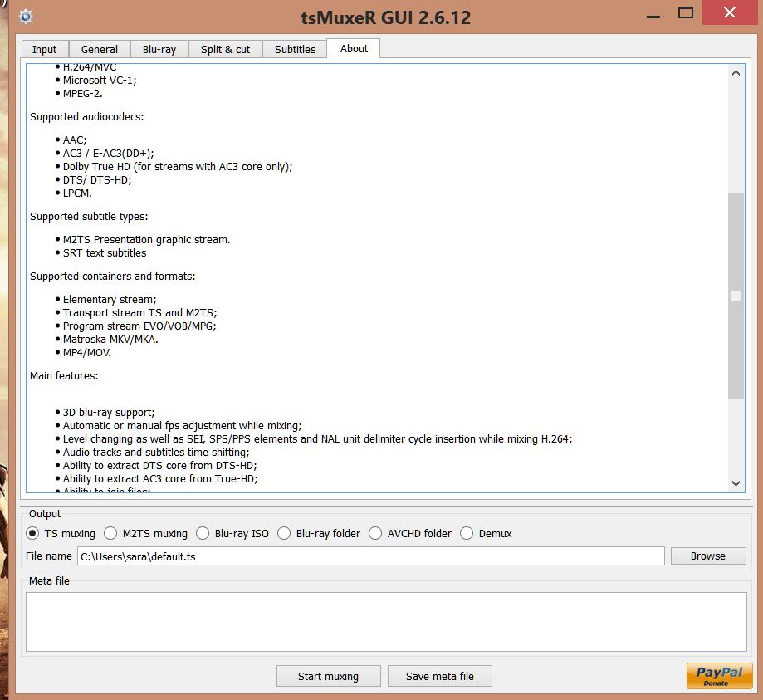Click '3D blu-ray support;' feature line
This screenshot has width=763, height=700.
(109, 413)
